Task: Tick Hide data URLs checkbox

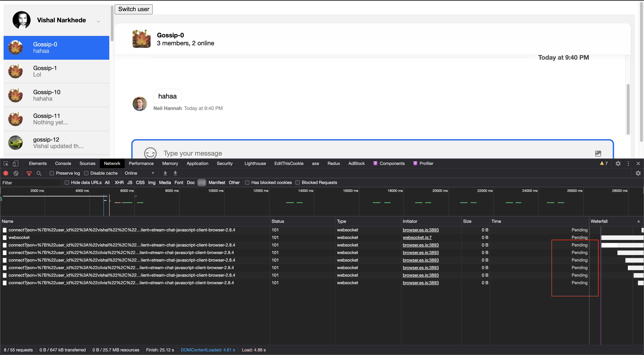Action: 67,183
